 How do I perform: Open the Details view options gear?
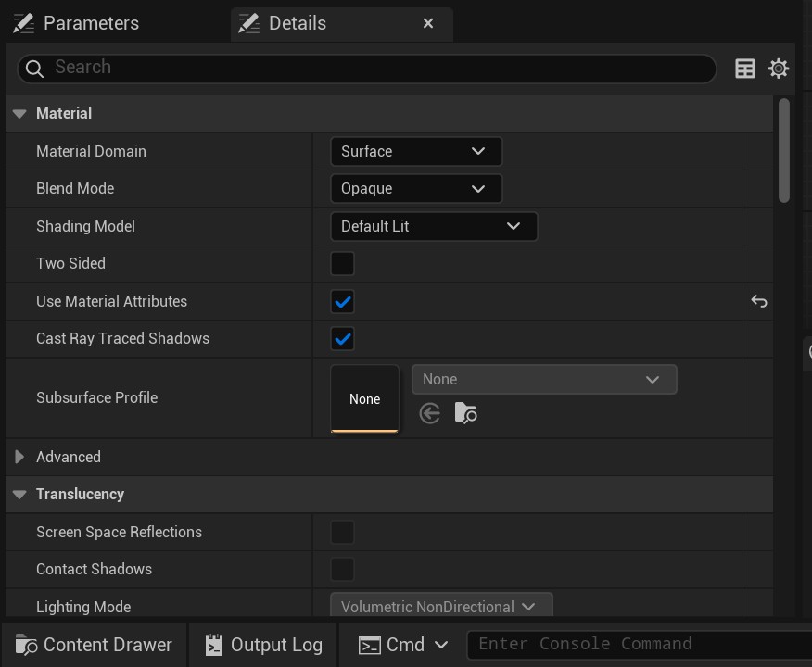(779, 69)
